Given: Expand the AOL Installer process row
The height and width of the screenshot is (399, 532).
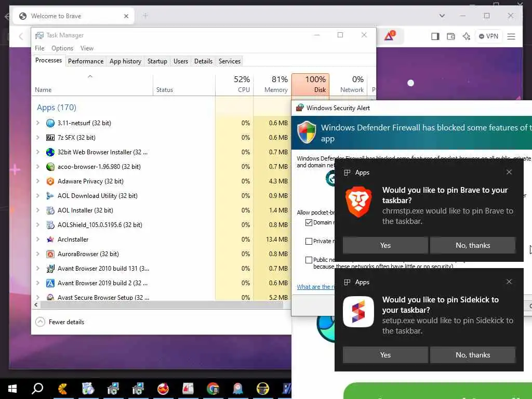Looking at the screenshot, I should tap(38, 210).
